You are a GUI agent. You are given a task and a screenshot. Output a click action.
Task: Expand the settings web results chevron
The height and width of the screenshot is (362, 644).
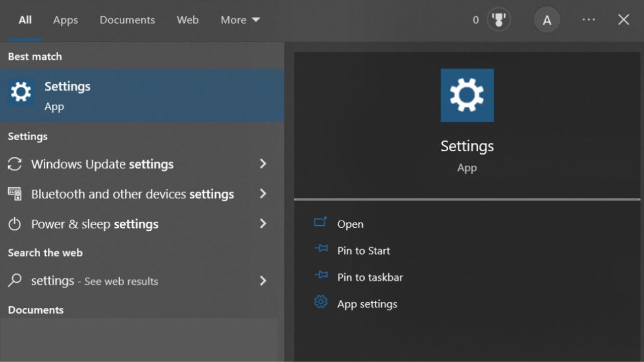(x=263, y=281)
